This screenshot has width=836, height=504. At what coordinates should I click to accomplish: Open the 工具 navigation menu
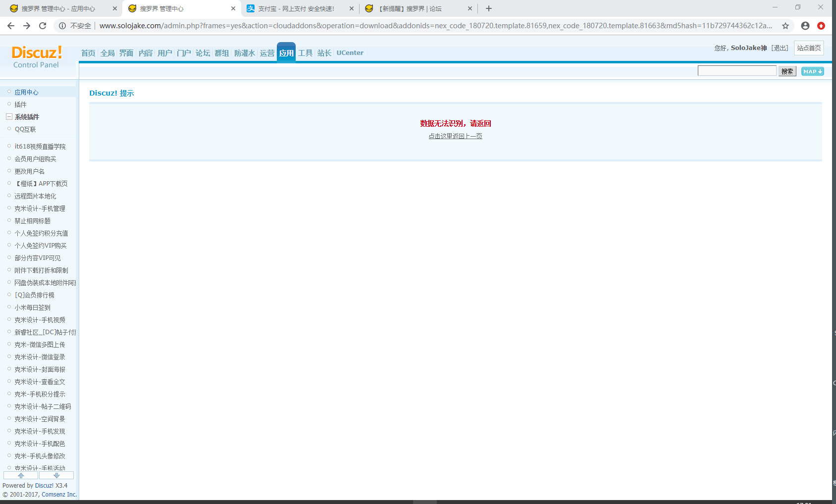pyautogui.click(x=305, y=53)
